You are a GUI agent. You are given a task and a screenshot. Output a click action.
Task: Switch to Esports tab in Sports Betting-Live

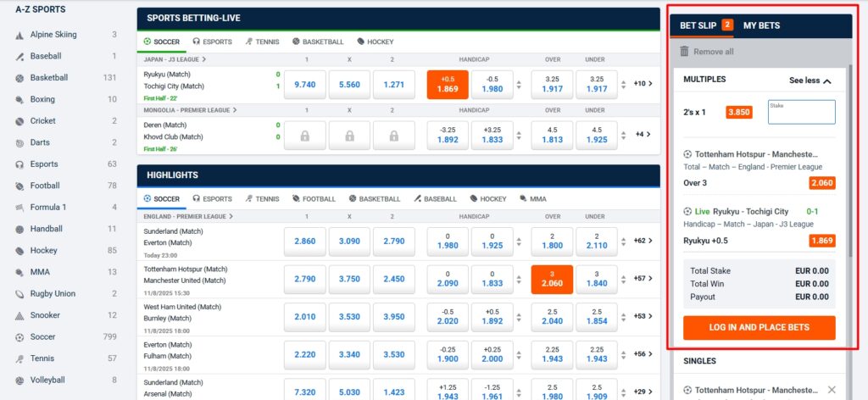[212, 42]
